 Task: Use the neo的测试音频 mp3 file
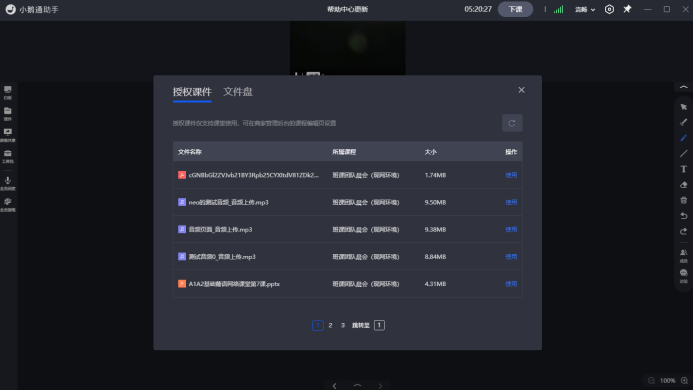511,202
